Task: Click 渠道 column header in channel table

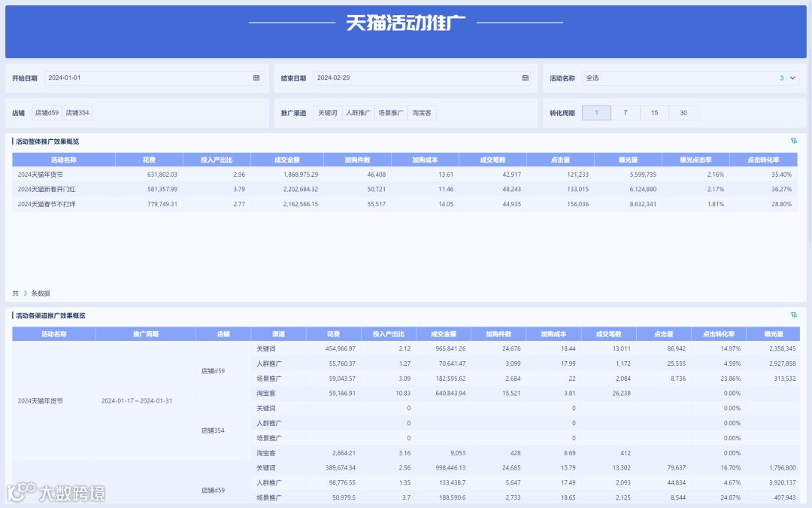Action: [x=279, y=334]
